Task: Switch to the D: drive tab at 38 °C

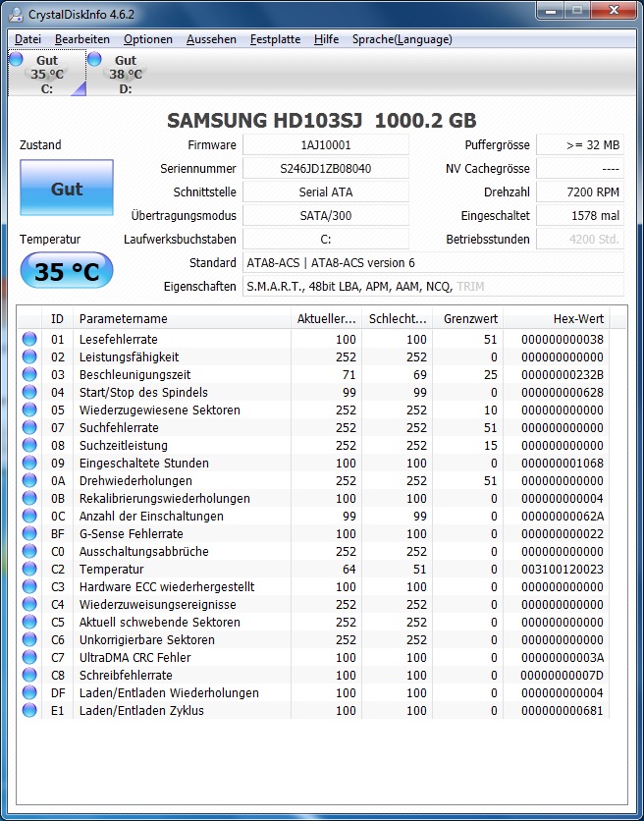Action: point(126,74)
